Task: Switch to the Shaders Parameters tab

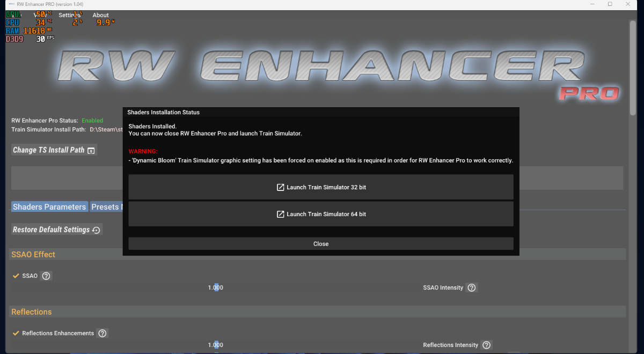Action: tap(49, 207)
